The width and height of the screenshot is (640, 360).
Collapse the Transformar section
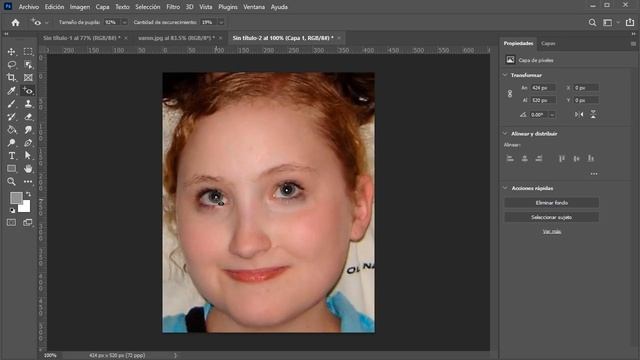click(505, 75)
